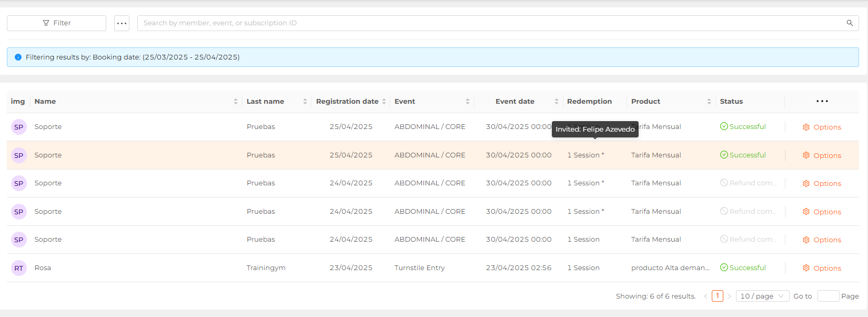This screenshot has height=317, width=868.
Task: Click the event date 23/04/2025 02:56
Action: tap(519, 268)
